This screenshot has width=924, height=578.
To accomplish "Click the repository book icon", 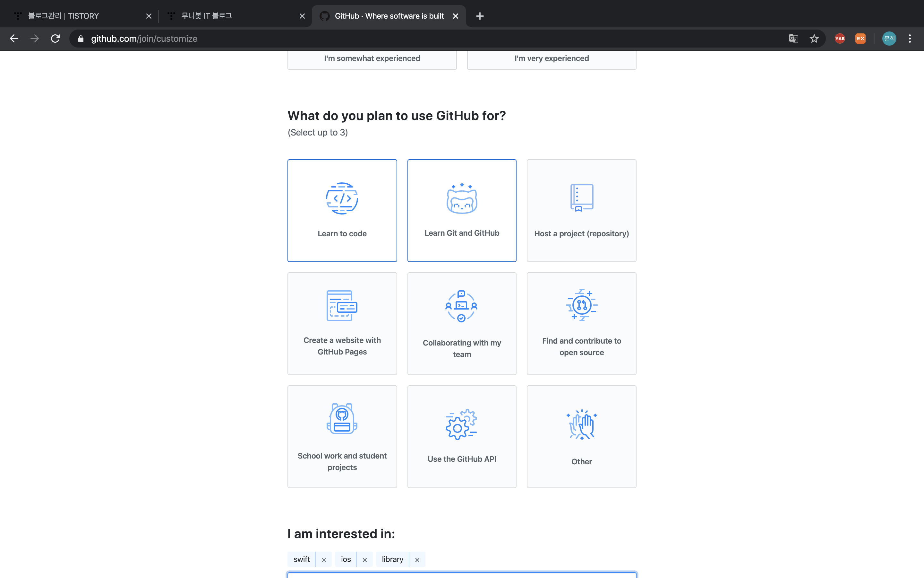I will pyautogui.click(x=581, y=197).
